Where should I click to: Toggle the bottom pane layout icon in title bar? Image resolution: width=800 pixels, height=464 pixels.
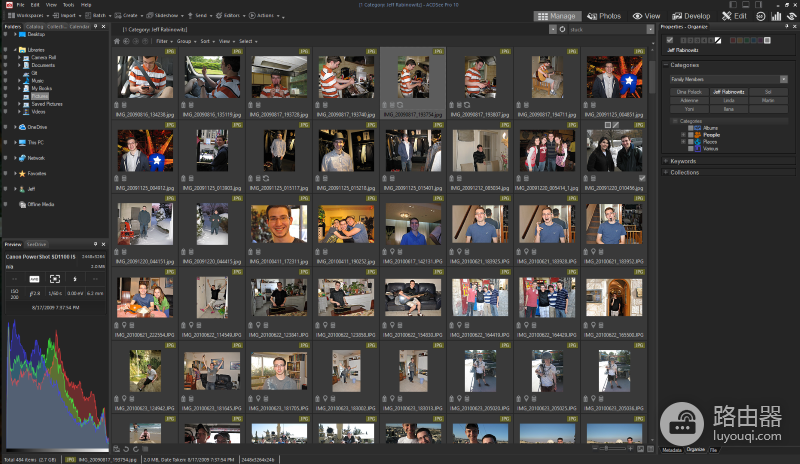[x=746, y=5]
